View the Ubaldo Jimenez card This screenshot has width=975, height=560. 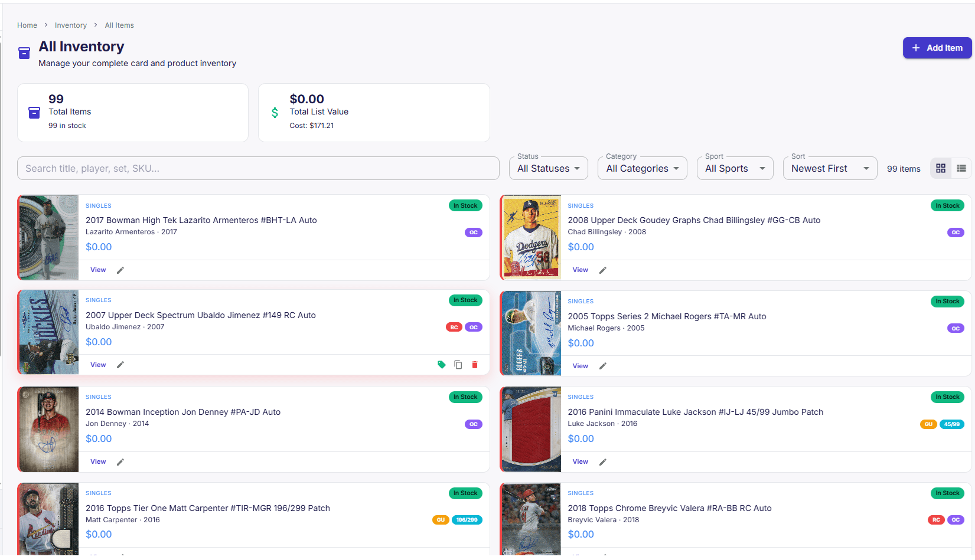tap(98, 365)
